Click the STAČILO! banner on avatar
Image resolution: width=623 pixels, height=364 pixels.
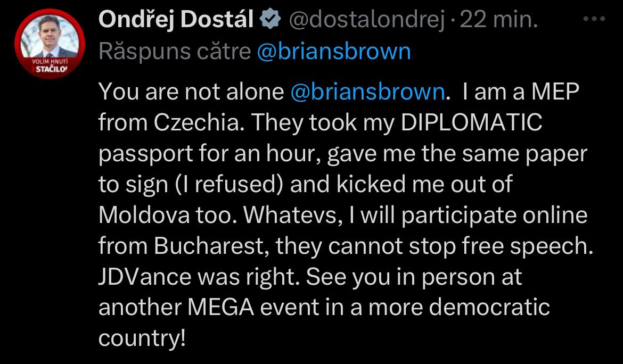click(51, 69)
